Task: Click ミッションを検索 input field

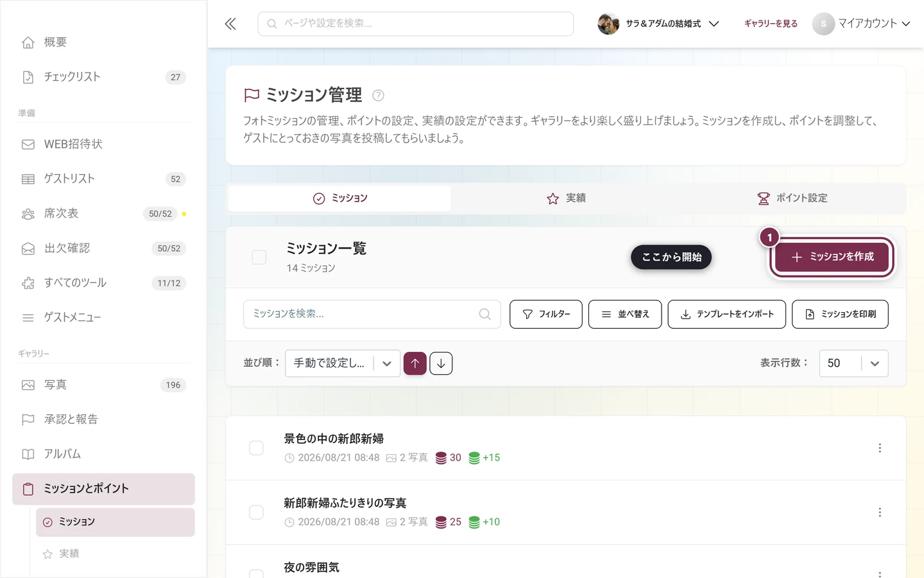Action: [x=372, y=314]
